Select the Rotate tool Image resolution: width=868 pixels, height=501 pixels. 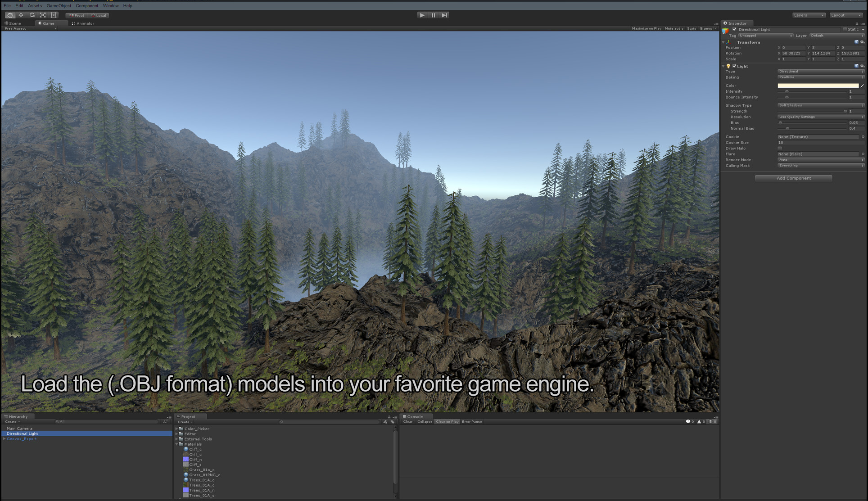[32, 15]
